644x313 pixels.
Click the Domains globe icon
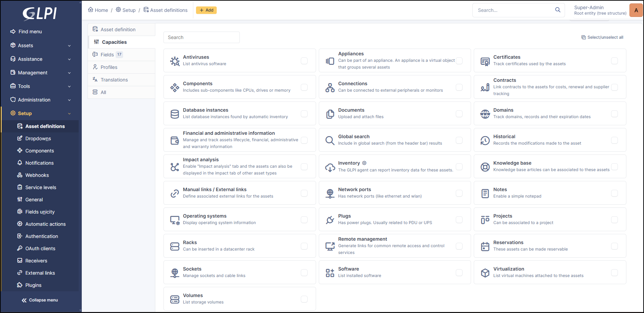click(x=485, y=114)
